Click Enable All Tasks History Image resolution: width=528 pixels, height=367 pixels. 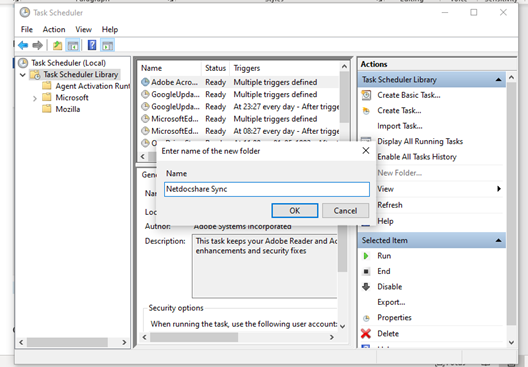(x=417, y=157)
